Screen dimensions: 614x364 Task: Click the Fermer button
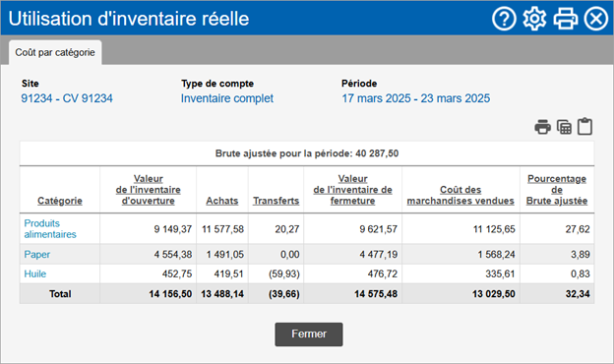tap(309, 334)
